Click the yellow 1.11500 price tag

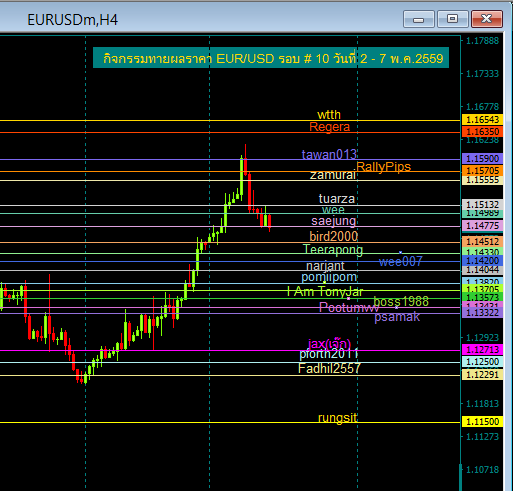[x=482, y=422]
